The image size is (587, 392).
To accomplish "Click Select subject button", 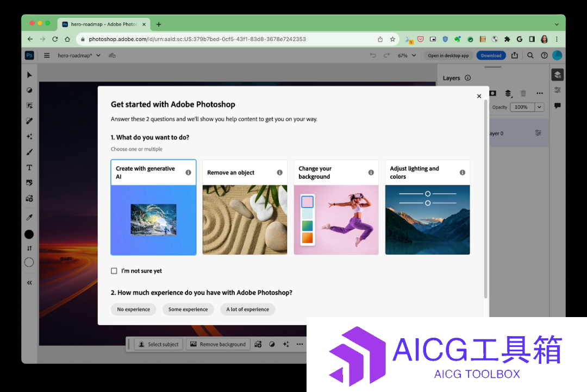I will point(159,344).
